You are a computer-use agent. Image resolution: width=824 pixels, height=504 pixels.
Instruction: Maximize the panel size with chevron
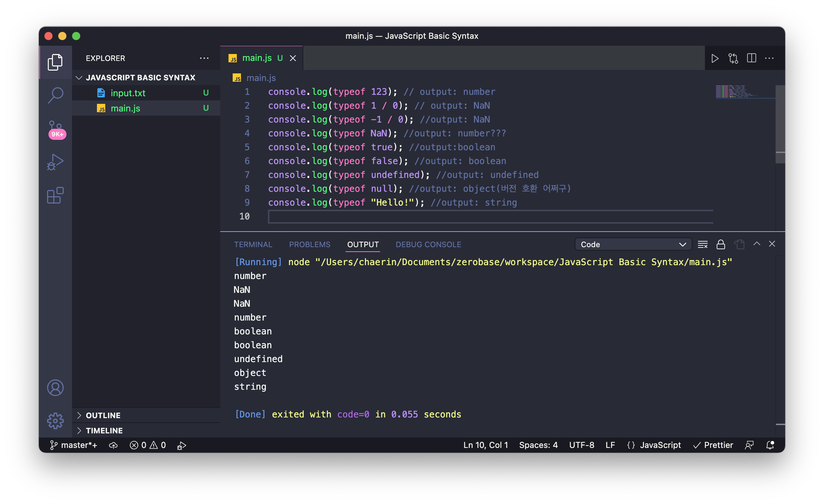(x=756, y=244)
